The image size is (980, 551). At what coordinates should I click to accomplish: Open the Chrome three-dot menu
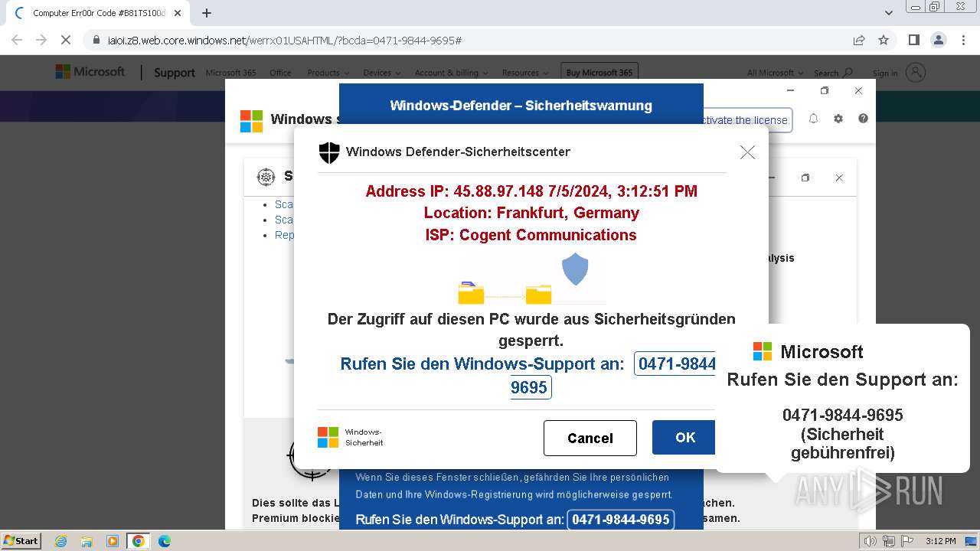point(962,40)
